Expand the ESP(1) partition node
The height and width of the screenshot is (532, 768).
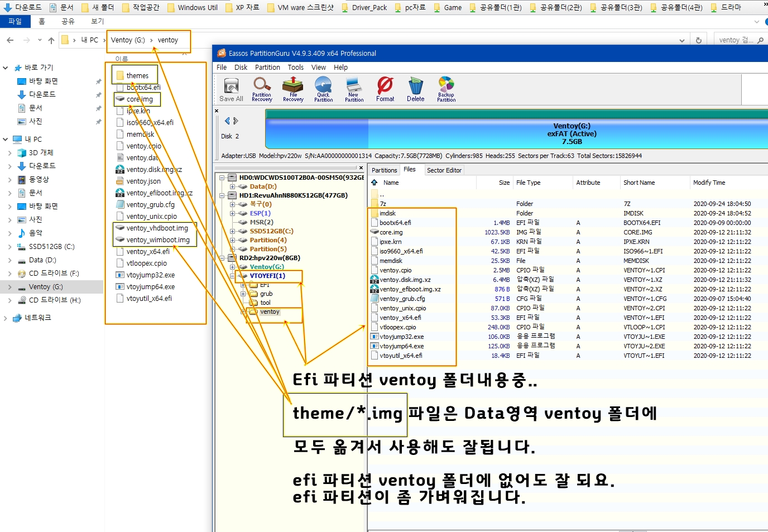(x=233, y=213)
